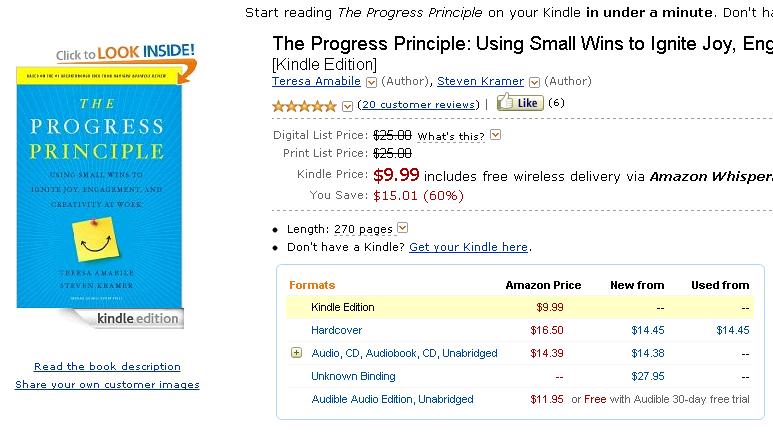This screenshot has height=435, width=773.
Task: Select the Unknown Binding format
Action: click(353, 376)
